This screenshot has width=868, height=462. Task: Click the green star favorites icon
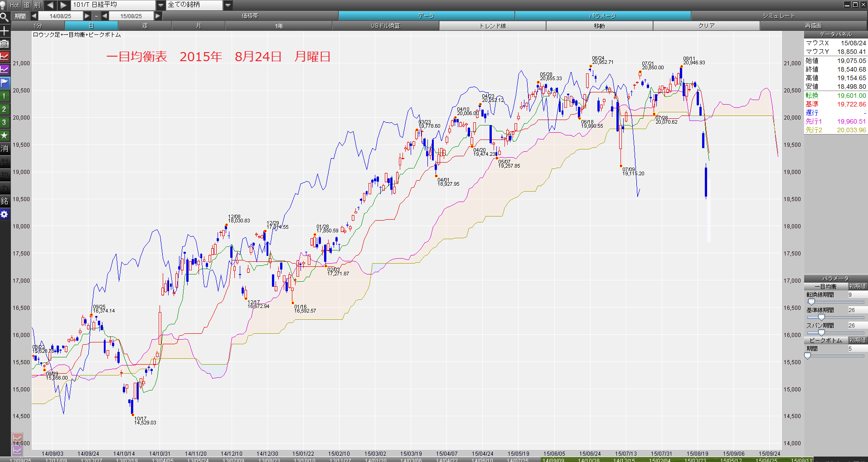coord(5,135)
